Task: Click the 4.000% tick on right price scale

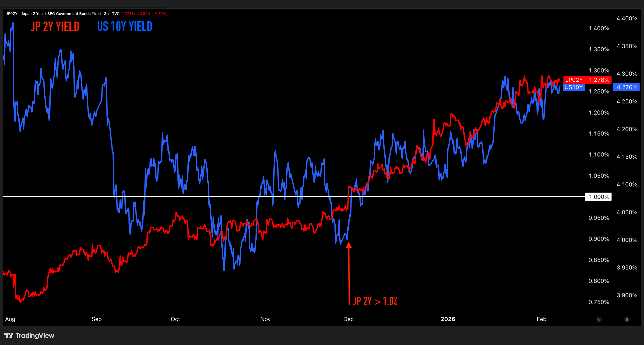Action: [x=627, y=240]
